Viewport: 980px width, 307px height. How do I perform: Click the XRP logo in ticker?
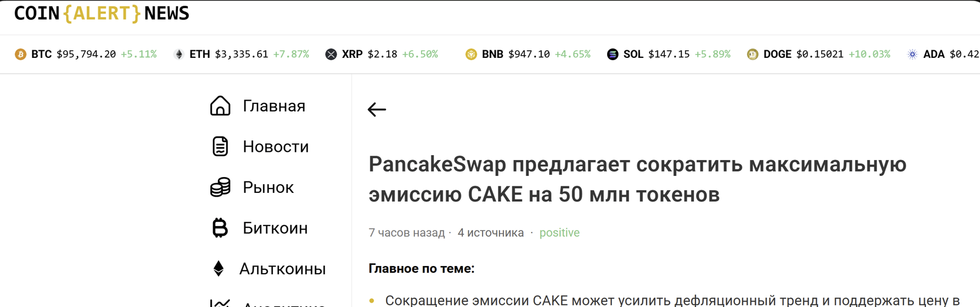pyautogui.click(x=331, y=54)
